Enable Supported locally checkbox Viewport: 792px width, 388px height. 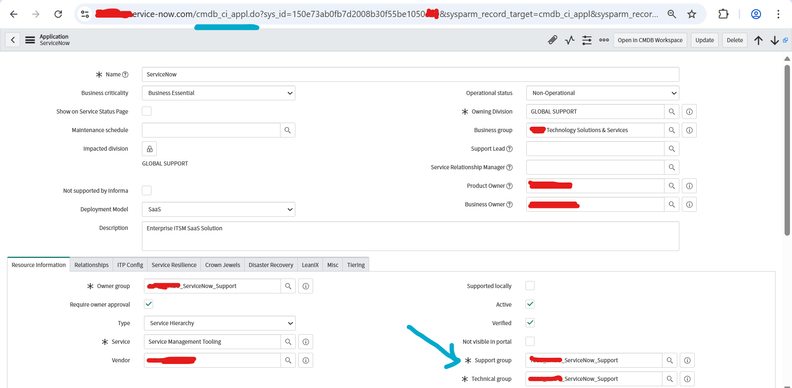[x=530, y=285]
